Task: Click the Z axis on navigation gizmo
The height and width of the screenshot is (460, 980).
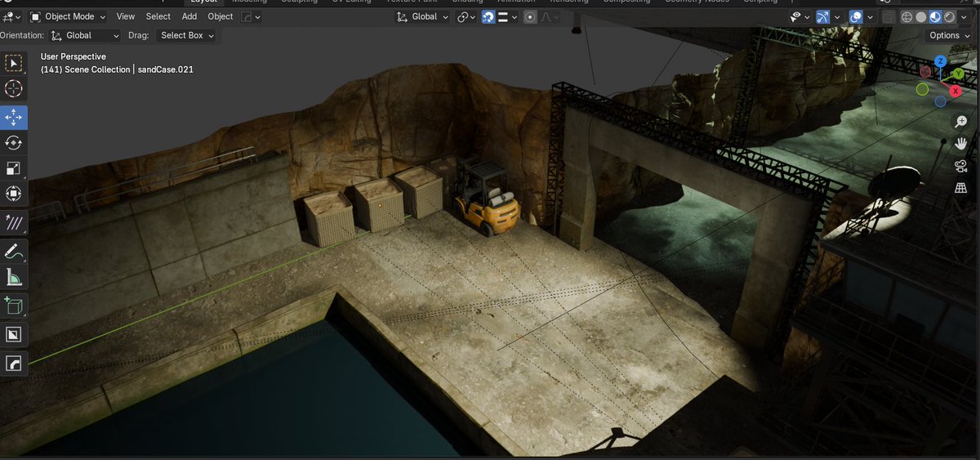Action: coord(941,61)
